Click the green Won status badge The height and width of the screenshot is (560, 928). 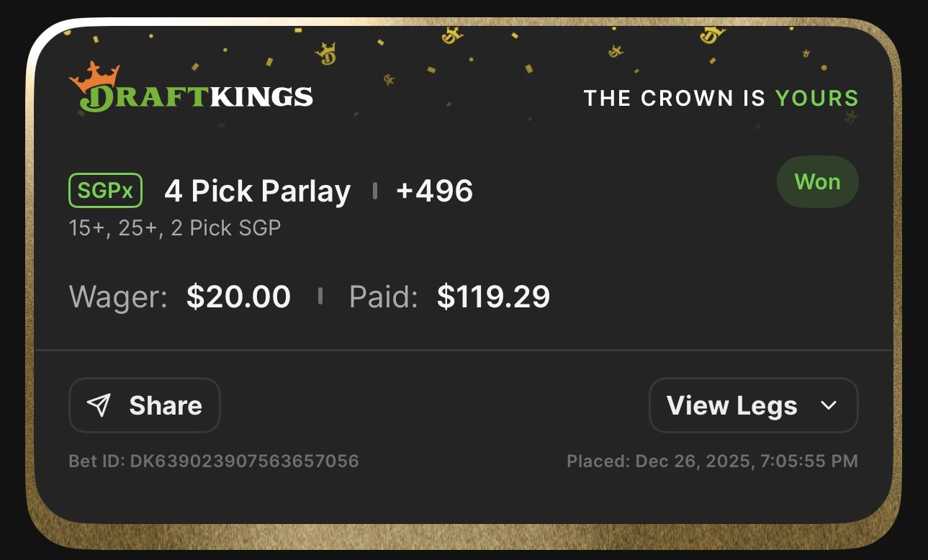(817, 182)
